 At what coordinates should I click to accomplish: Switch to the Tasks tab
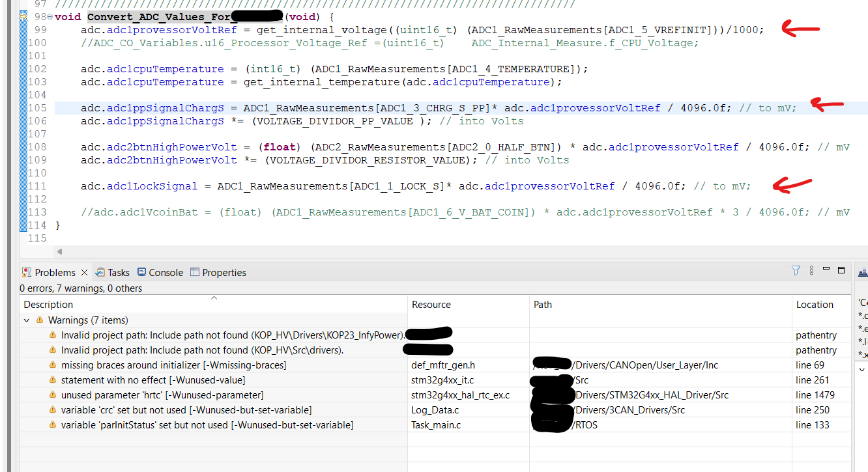pos(119,272)
